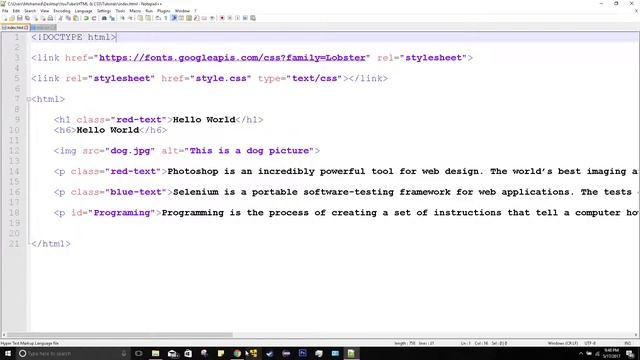Image resolution: width=640 pixels, height=360 pixels.
Task: Toggle synchronized vertical scrolling
Action: click(140, 18)
